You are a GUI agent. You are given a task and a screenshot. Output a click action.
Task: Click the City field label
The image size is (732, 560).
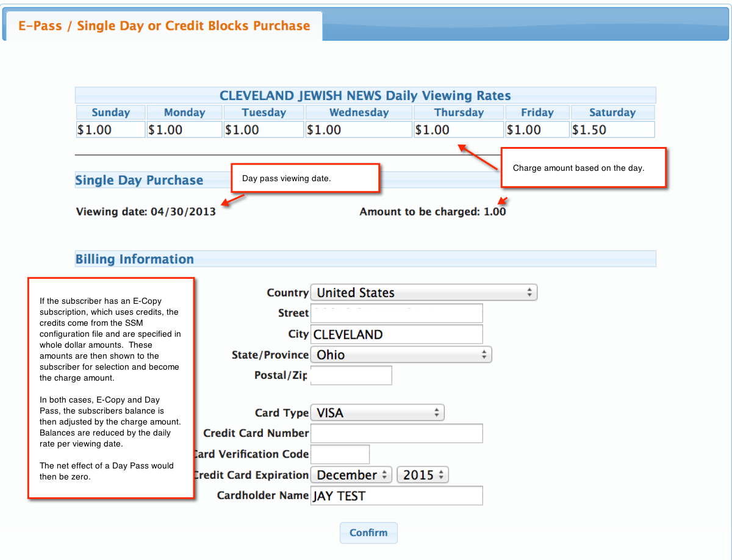coord(298,334)
